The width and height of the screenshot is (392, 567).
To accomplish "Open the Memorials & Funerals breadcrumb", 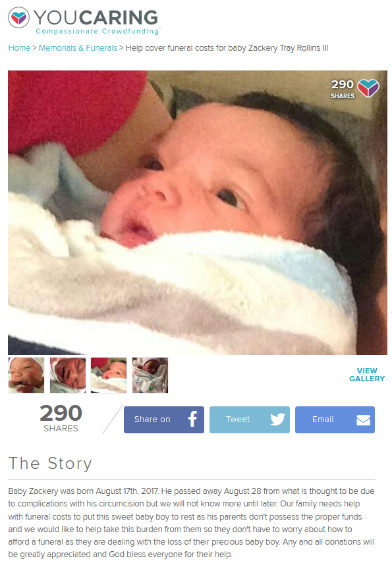I will coord(78,47).
